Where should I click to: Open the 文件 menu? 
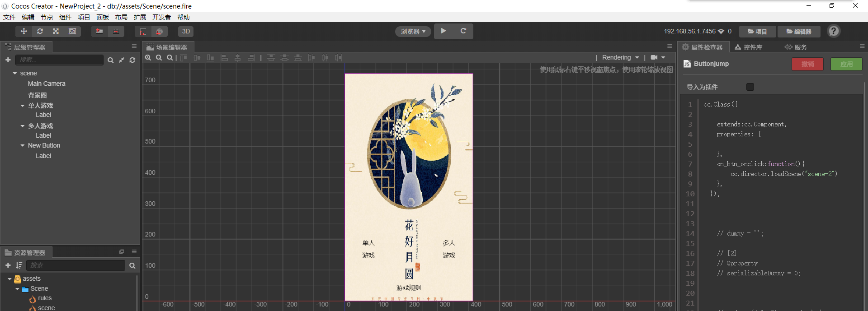point(9,17)
